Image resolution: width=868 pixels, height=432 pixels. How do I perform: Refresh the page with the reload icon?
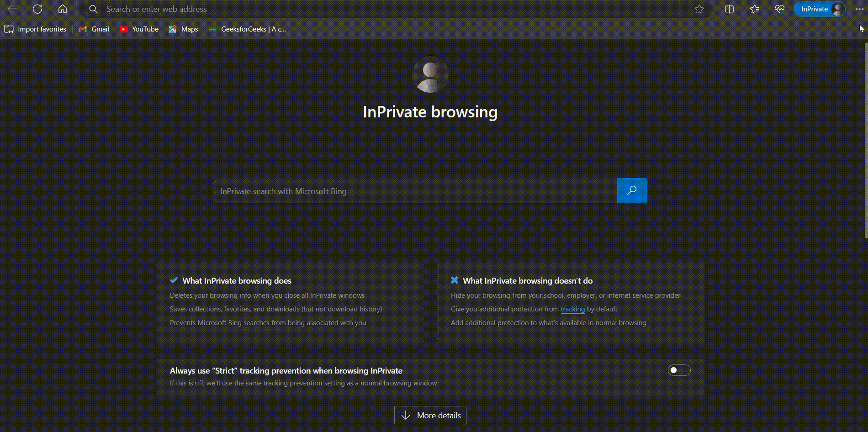click(x=37, y=9)
